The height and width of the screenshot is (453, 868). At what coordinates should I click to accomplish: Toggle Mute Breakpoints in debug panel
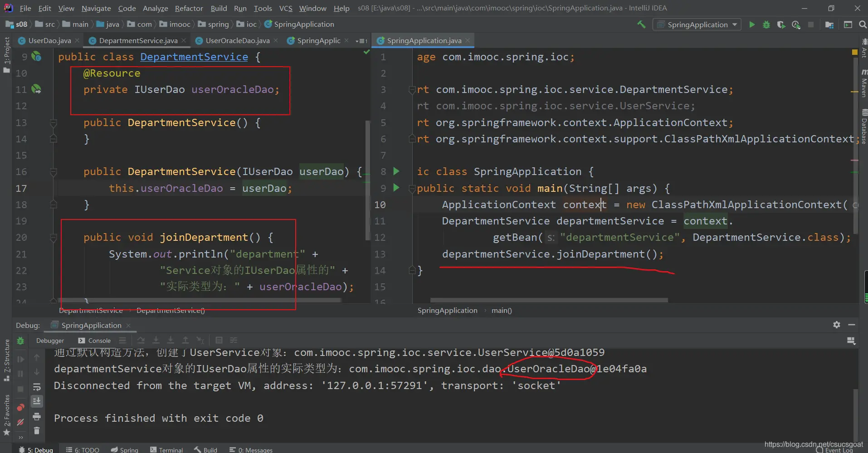(x=20, y=422)
